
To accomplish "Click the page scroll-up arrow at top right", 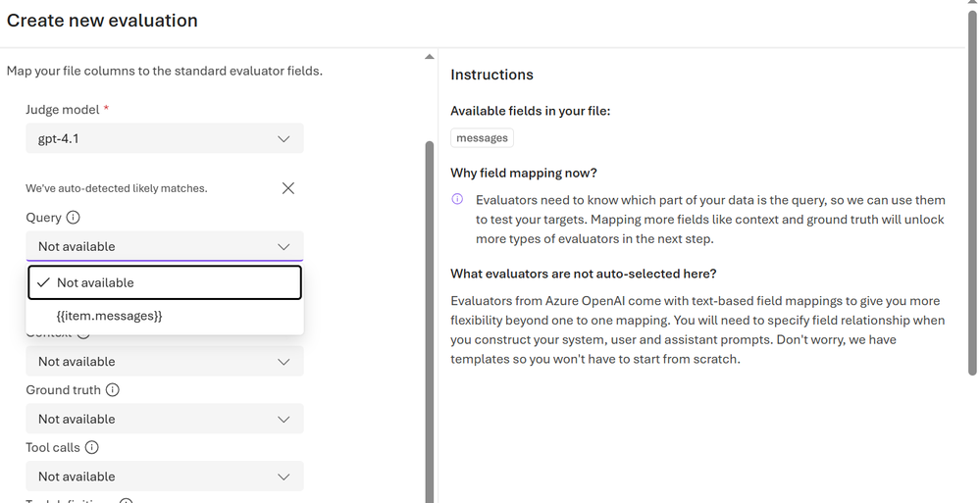I will pyautogui.click(x=971, y=5).
